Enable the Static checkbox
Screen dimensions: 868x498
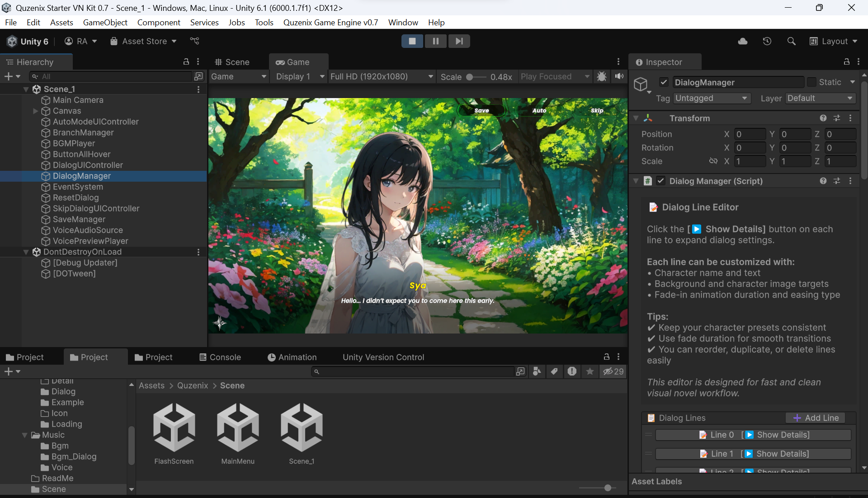click(811, 82)
